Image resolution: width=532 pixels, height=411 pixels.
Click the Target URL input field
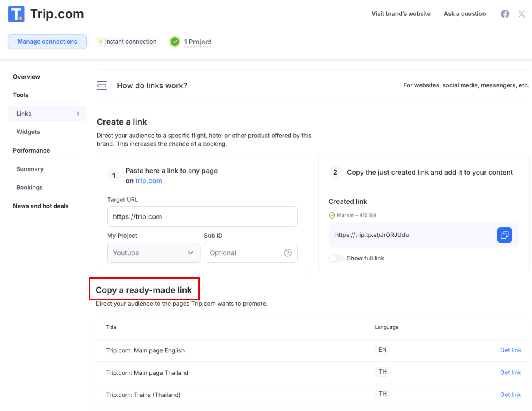[x=202, y=216]
